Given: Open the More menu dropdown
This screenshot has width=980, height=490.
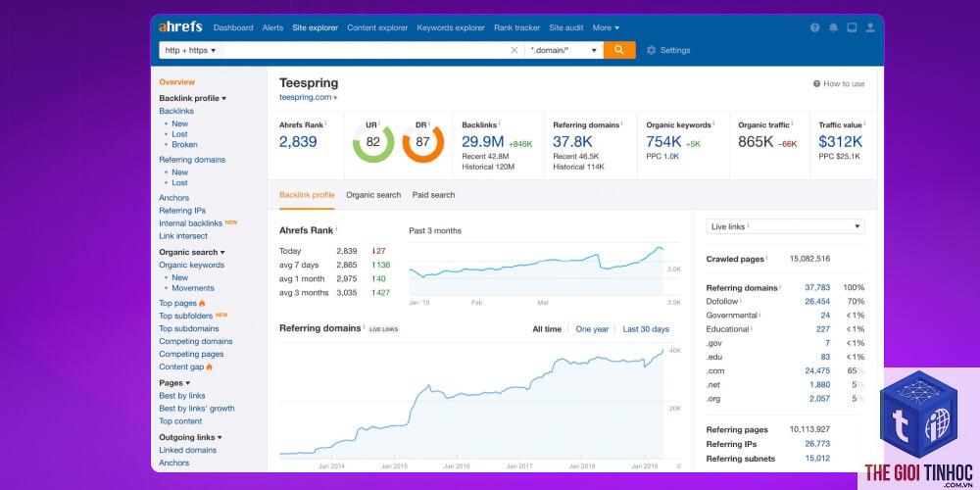Looking at the screenshot, I should coord(606,27).
